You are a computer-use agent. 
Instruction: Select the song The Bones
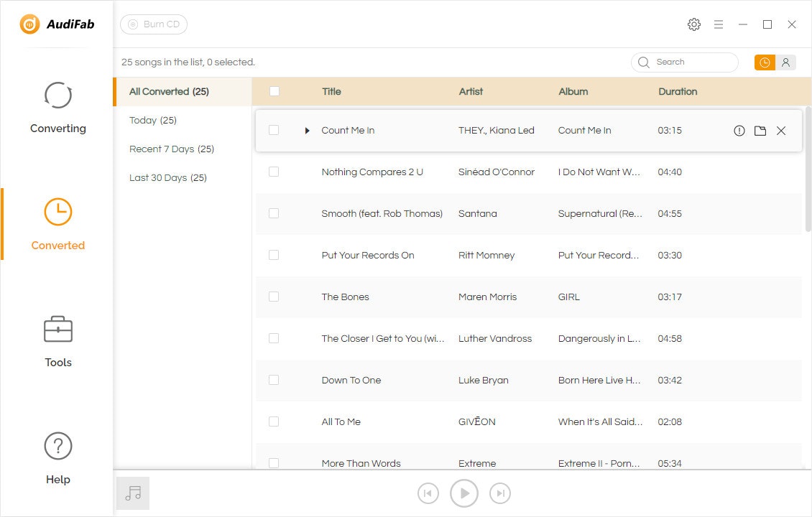coord(345,297)
